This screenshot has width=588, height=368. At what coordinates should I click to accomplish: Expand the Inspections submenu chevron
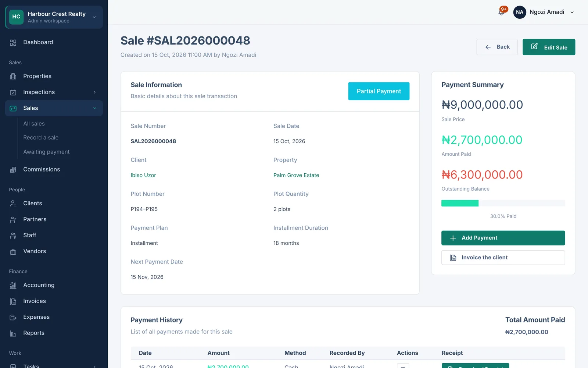pos(95,92)
